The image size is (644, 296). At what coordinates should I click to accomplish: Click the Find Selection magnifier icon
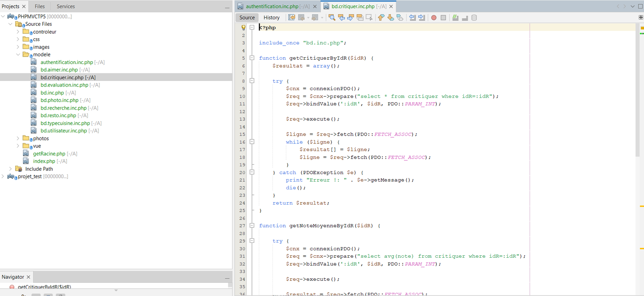[332, 17]
